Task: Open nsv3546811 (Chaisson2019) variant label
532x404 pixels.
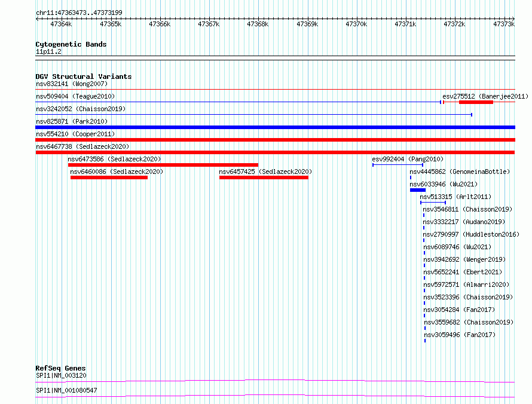Action: click(x=467, y=209)
